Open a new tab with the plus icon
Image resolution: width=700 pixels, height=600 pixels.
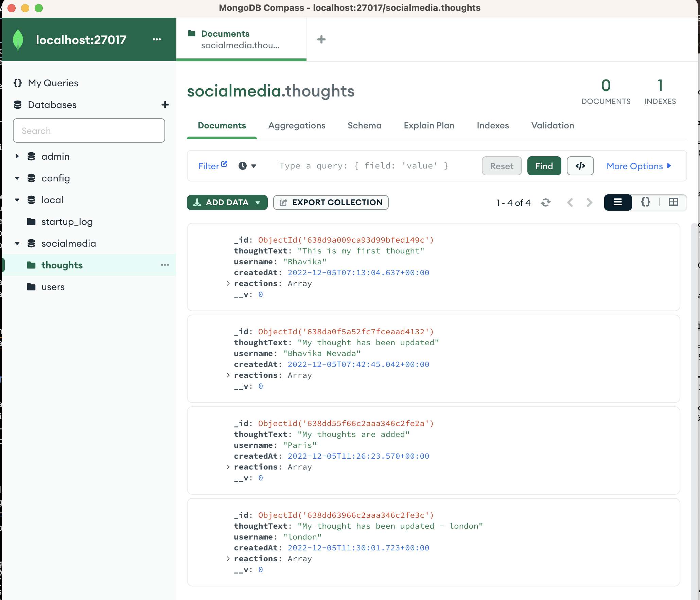(x=321, y=39)
